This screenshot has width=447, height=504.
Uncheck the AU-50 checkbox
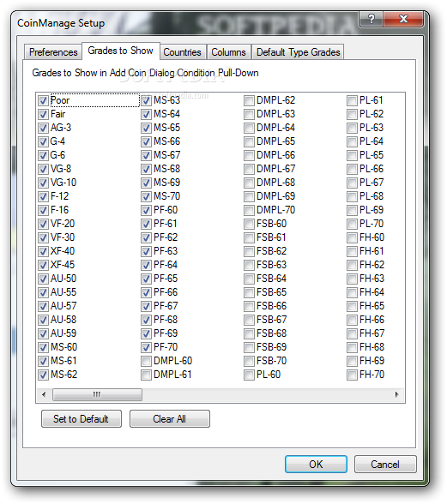[43, 279]
